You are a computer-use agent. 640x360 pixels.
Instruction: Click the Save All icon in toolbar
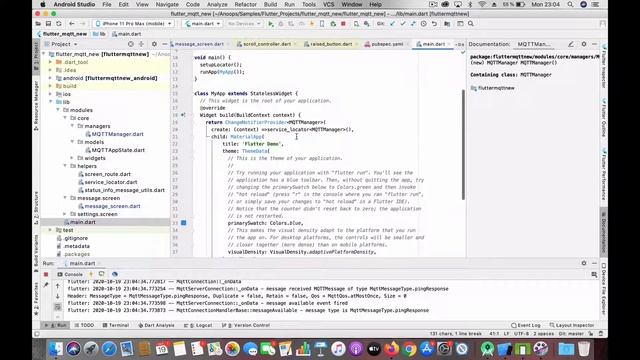pos(48,24)
